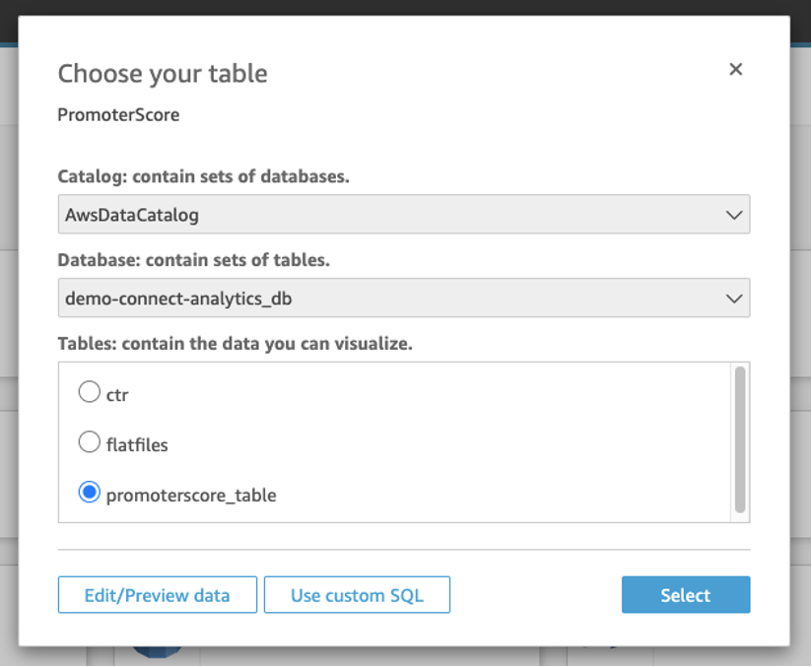Image resolution: width=812 pixels, height=667 pixels.
Task: Click the flatfiles table name label
Action: pyautogui.click(x=137, y=445)
